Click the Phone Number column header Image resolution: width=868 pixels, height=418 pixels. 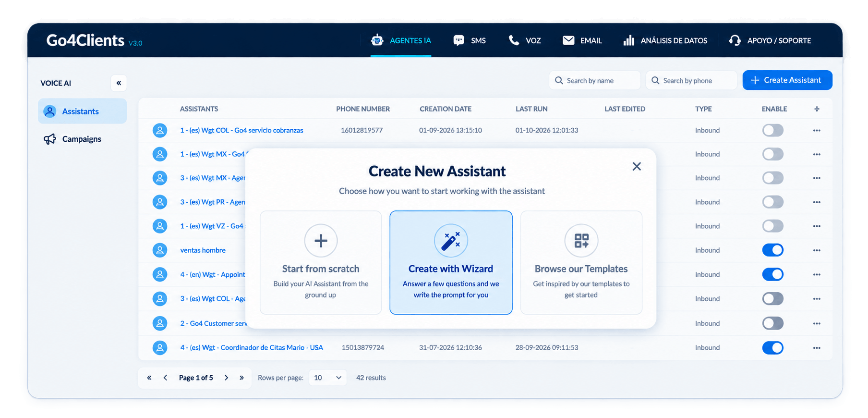(363, 109)
